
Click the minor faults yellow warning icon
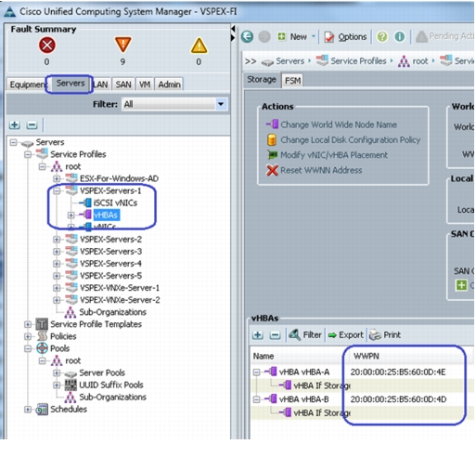(x=199, y=46)
